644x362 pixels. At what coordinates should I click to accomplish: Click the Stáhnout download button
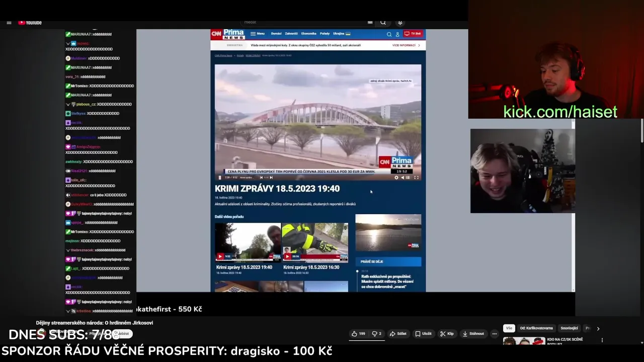click(473, 334)
